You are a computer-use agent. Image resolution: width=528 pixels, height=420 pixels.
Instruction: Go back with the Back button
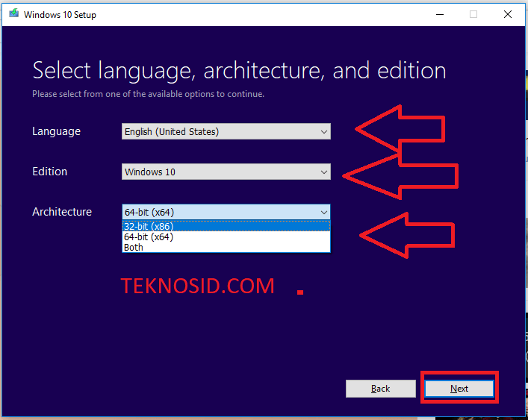click(381, 389)
